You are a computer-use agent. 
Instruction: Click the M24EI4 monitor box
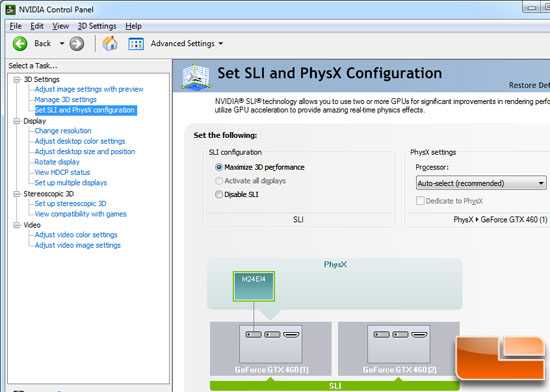[254, 286]
